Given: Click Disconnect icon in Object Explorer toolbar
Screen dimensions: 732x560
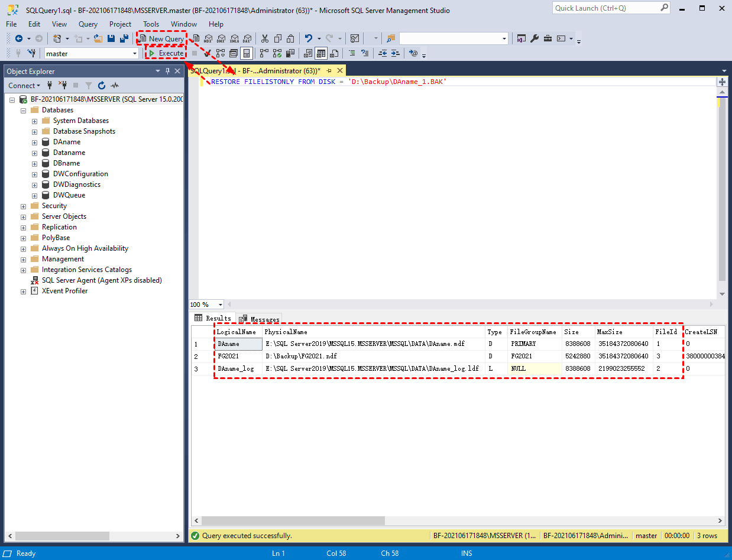Looking at the screenshot, I should click(x=62, y=86).
